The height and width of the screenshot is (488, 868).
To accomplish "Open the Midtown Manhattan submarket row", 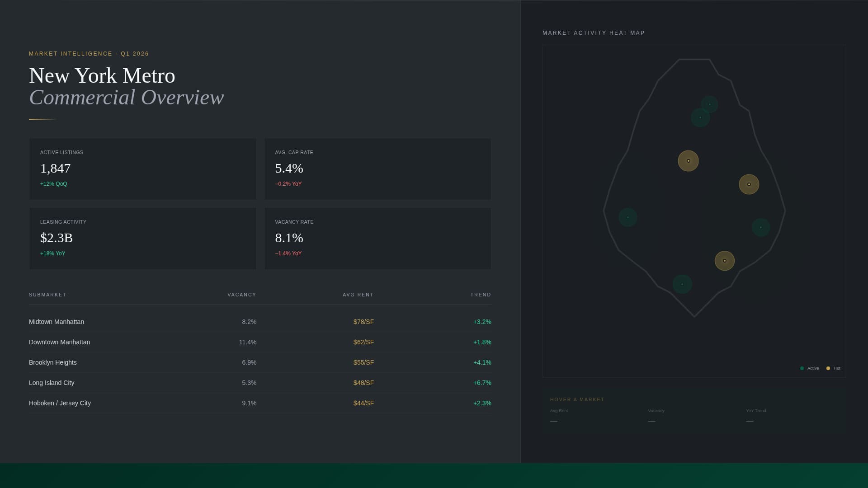I will 260,322.
